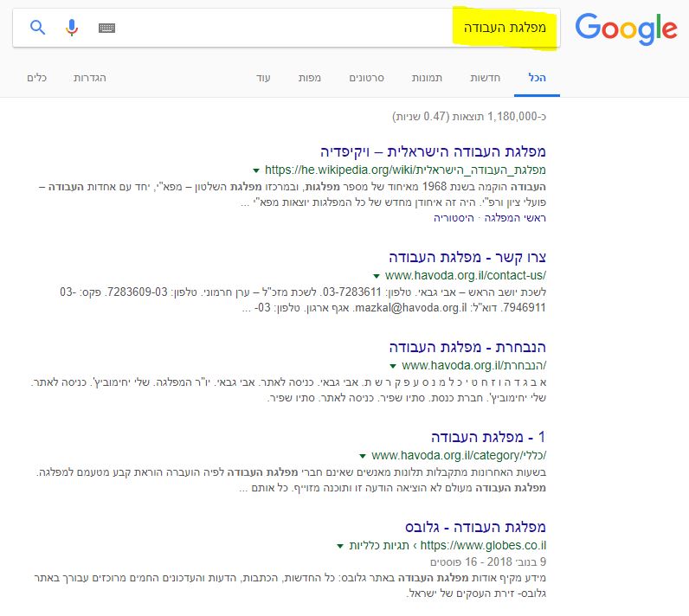689x616 pixels.
Task: Click the www.havoda.org.il/category/כללי/ URL
Action: pyautogui.click(x=459, y=456)
